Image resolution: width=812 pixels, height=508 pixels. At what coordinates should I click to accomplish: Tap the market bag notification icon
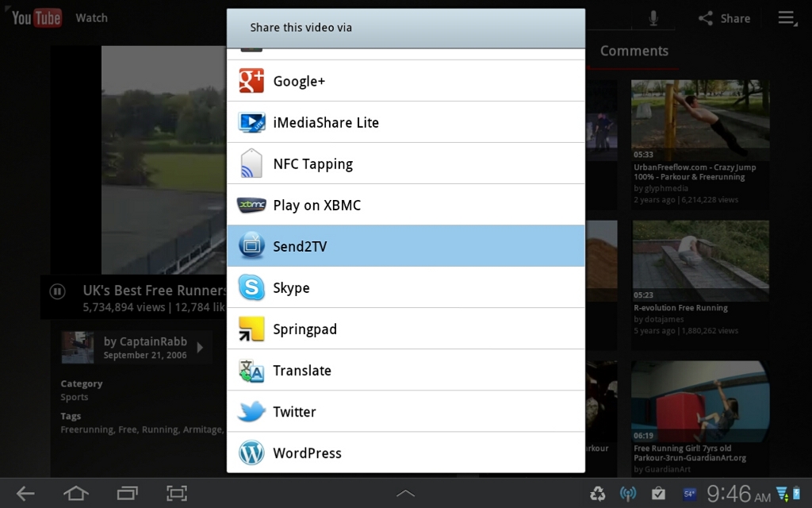658,494
